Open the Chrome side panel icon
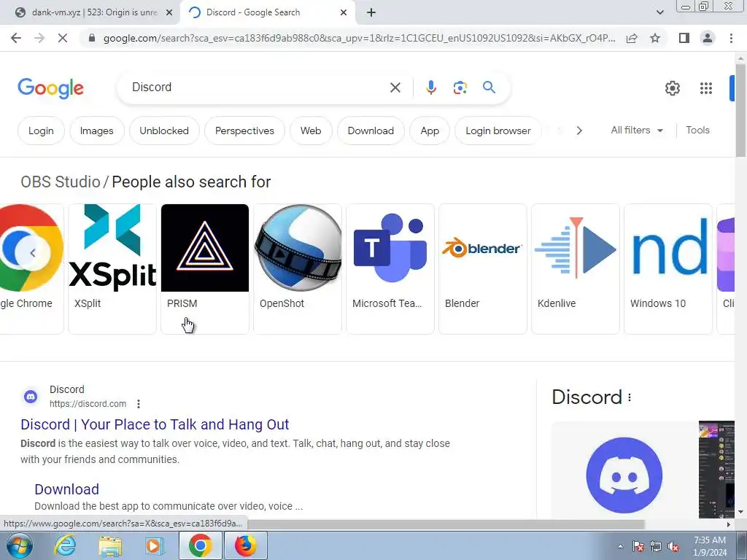The width and height of the screenshot is (747, 560). [x=684, y=38]
